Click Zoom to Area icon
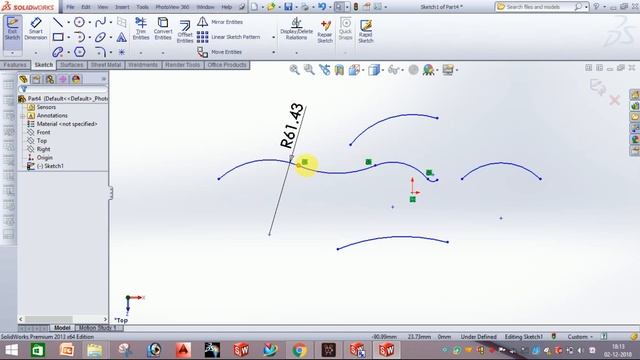Screen dimensions: 640x360 (309, 70)
